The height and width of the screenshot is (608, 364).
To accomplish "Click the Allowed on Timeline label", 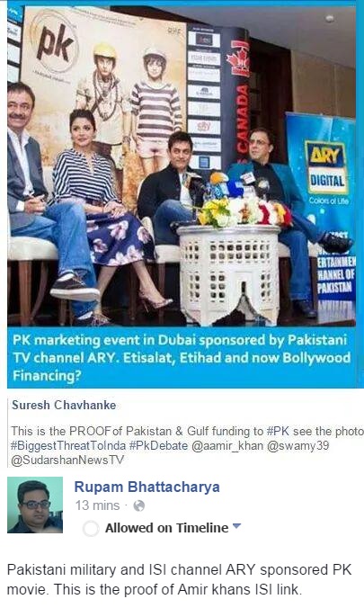I will click(x=166, y=528).
